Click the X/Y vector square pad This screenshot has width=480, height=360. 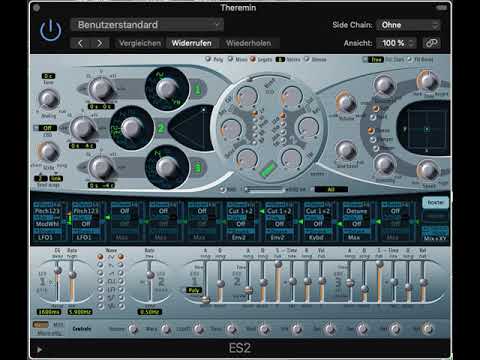click(x=427, y=129)
